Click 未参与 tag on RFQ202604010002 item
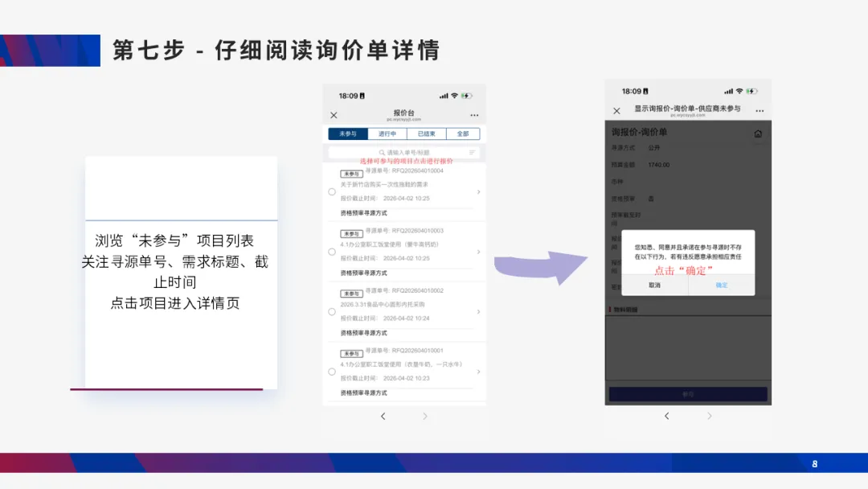 click(x=351, y=294)
